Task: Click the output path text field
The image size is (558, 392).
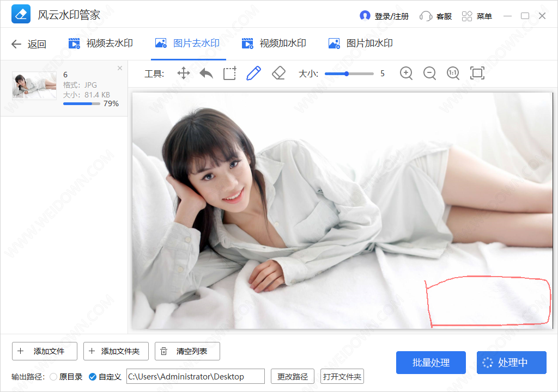Action: pyautogui.click(x=195, y=376)
